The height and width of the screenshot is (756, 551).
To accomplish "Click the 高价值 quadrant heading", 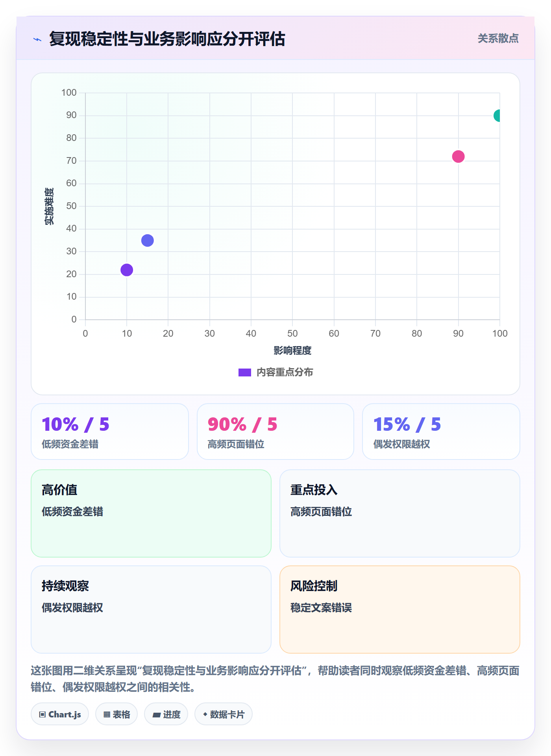I will 59,490.
